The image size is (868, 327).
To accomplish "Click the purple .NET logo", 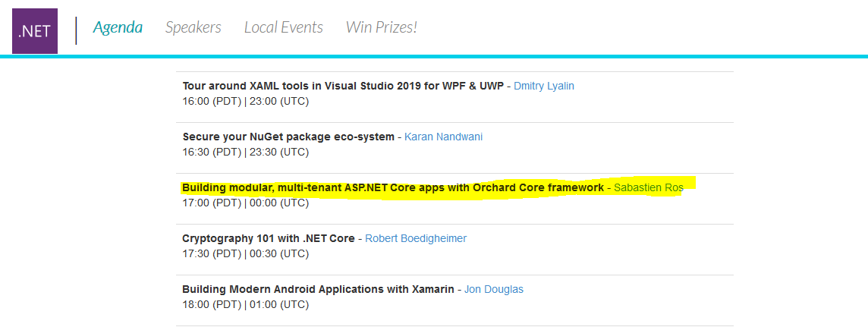I will tap(35, 31).
